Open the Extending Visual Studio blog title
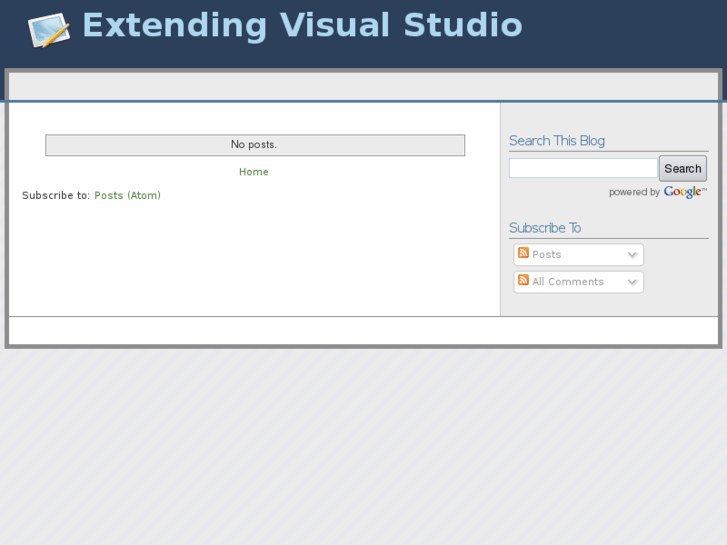727x545 pixels. pos(302,25)
